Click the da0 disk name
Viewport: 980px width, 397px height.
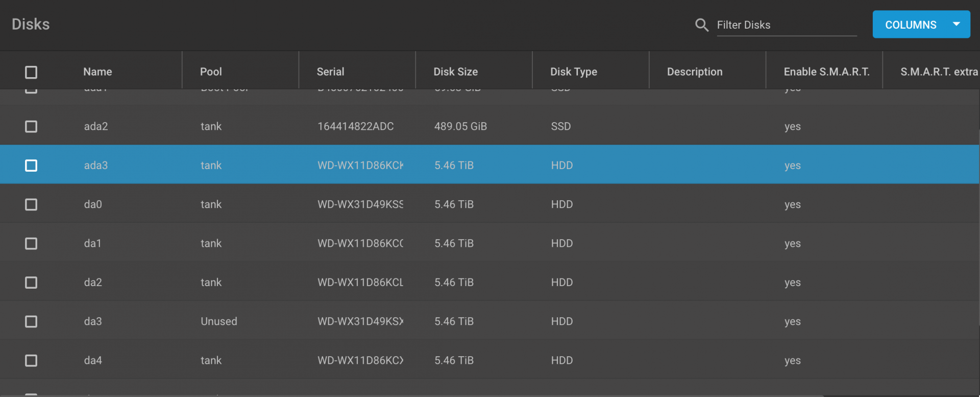point(93,204)
